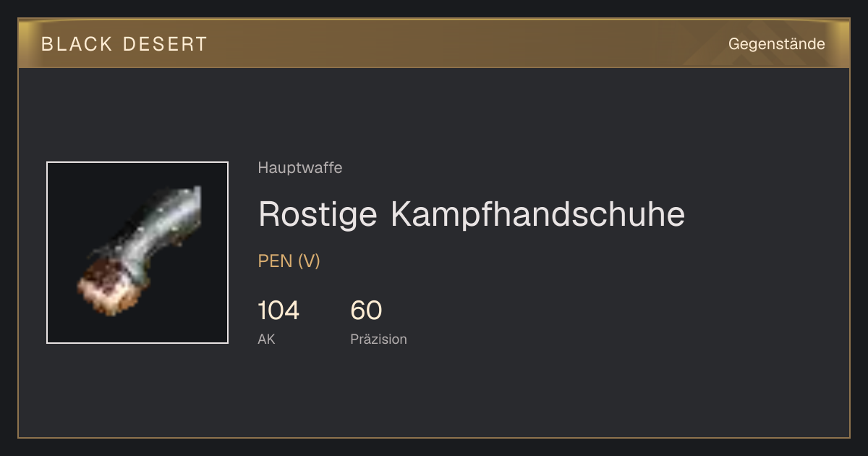The image size is (868, 456).
Task: Click the gold header banner center
Action: (x=434, y=43)
